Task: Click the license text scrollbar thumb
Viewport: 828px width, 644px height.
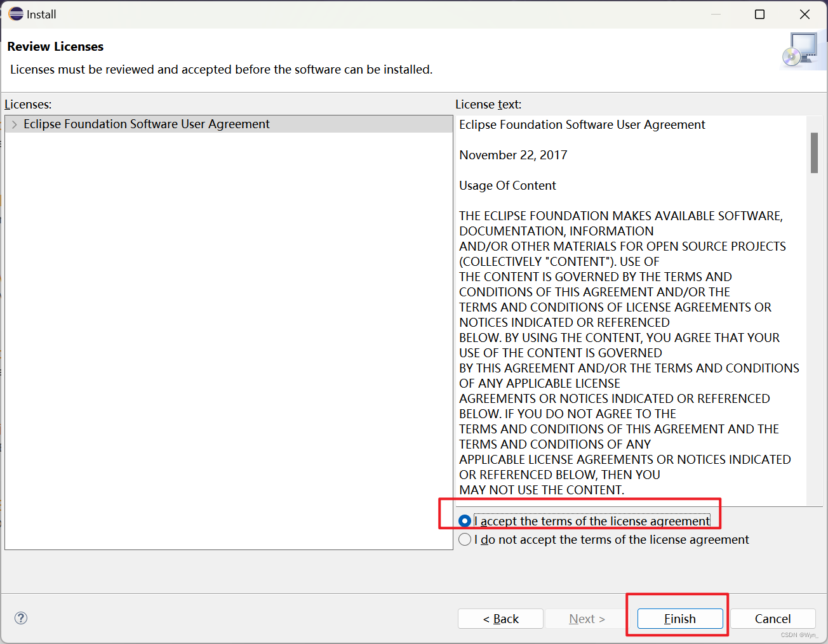Action: (x=814, y=153)
